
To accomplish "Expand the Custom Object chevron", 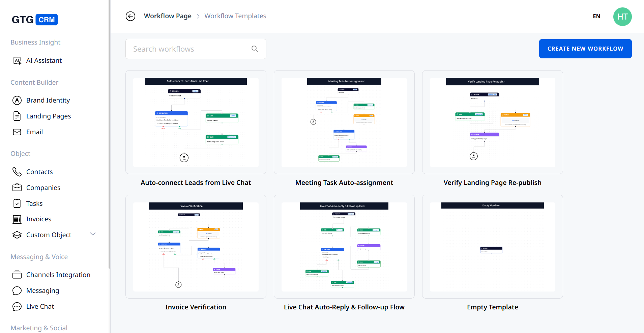I will tap(93, 234).
